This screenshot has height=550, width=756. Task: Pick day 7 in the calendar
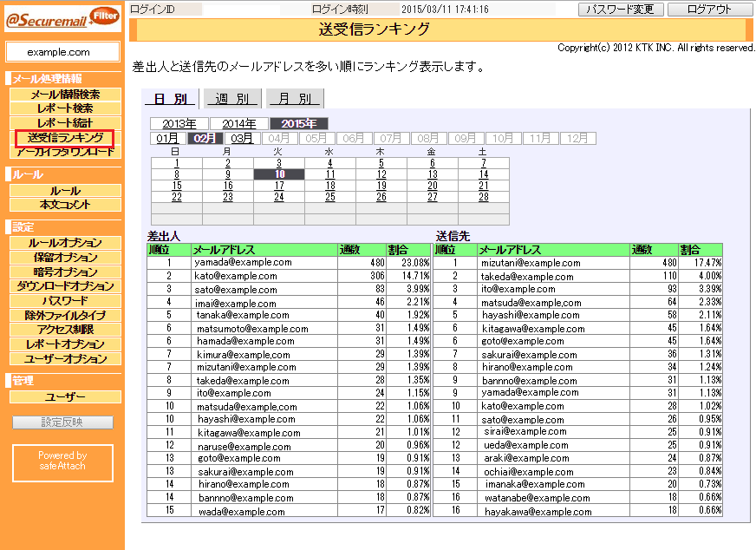click(x=484, y=163)
